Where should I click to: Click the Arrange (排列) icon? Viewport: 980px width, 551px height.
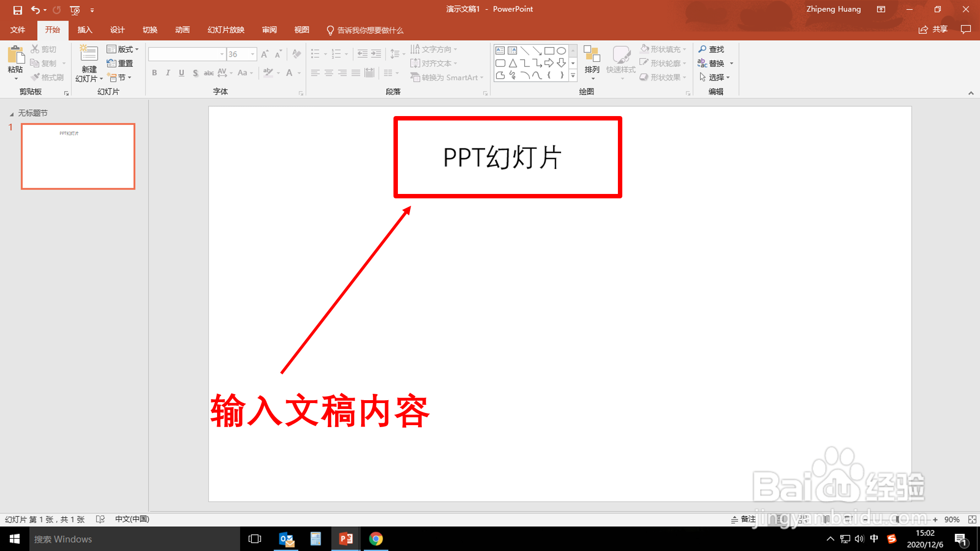click(592, 55)
